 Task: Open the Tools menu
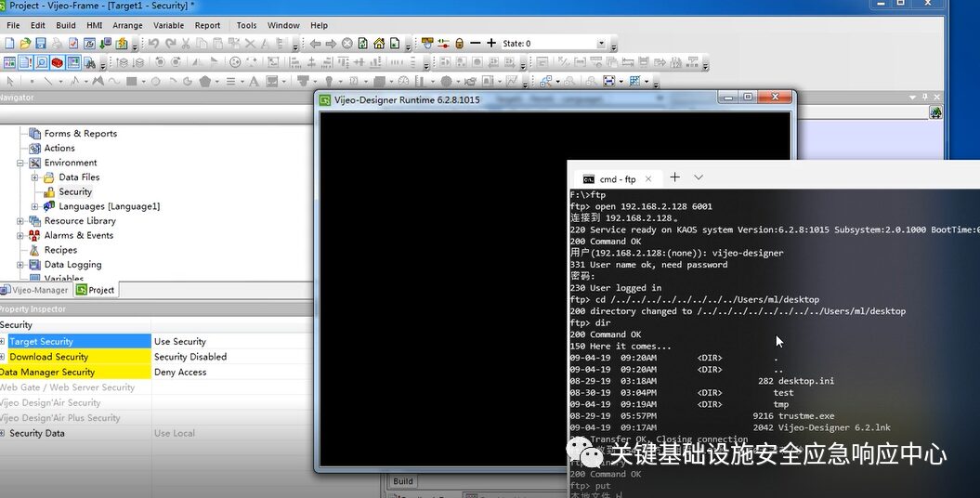point(246,26)
